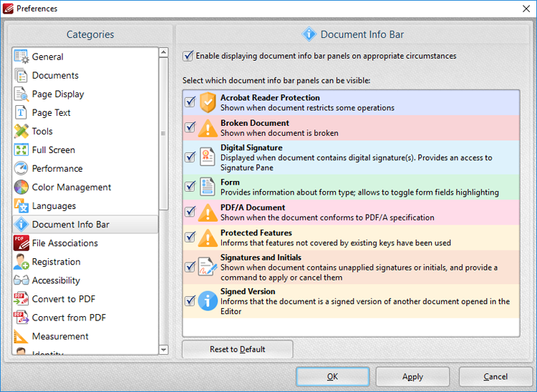Click 'Shown when document is broken' text
537x392 pixels.
(279, 133)
